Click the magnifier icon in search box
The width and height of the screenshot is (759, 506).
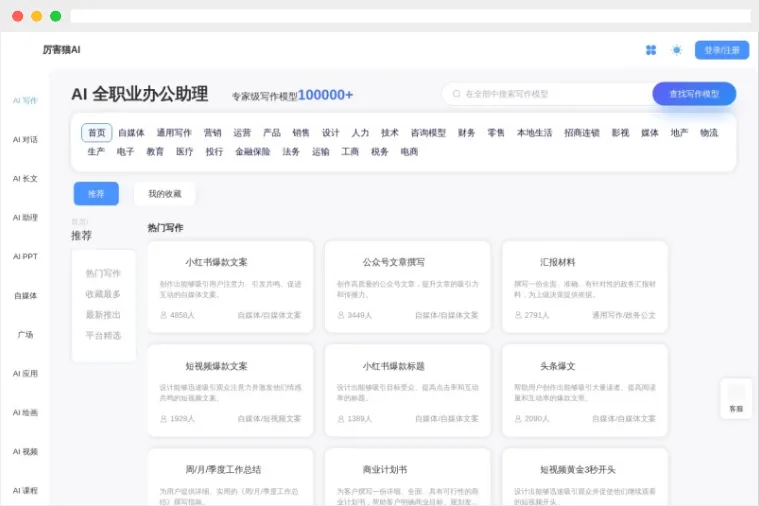(x=457, y=94)
